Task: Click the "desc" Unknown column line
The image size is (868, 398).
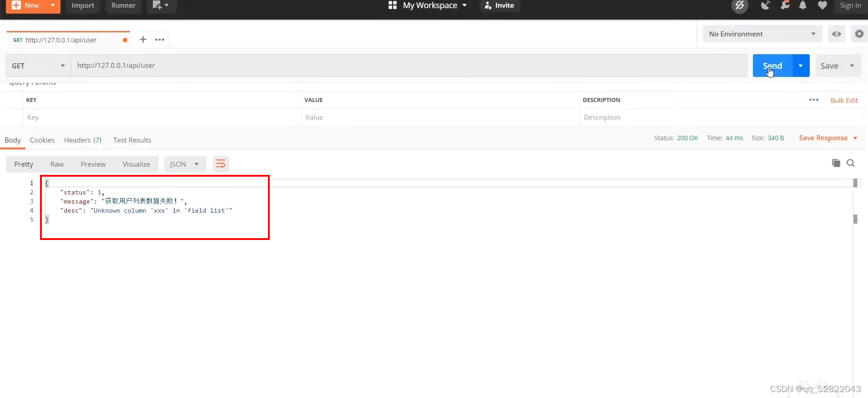Action: (146, 210)
